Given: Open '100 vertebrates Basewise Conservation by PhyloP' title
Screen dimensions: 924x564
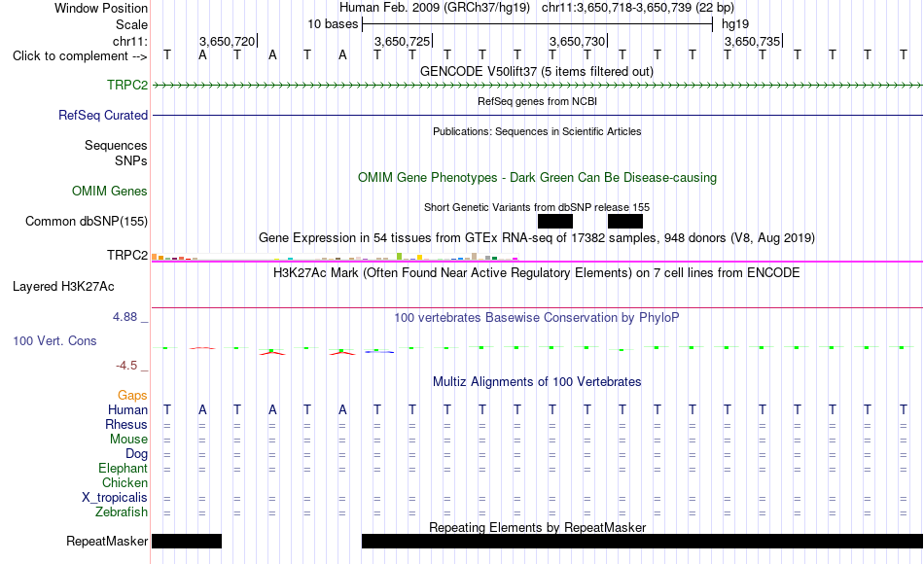Looking at the screenshot, I should pos(537,317).
